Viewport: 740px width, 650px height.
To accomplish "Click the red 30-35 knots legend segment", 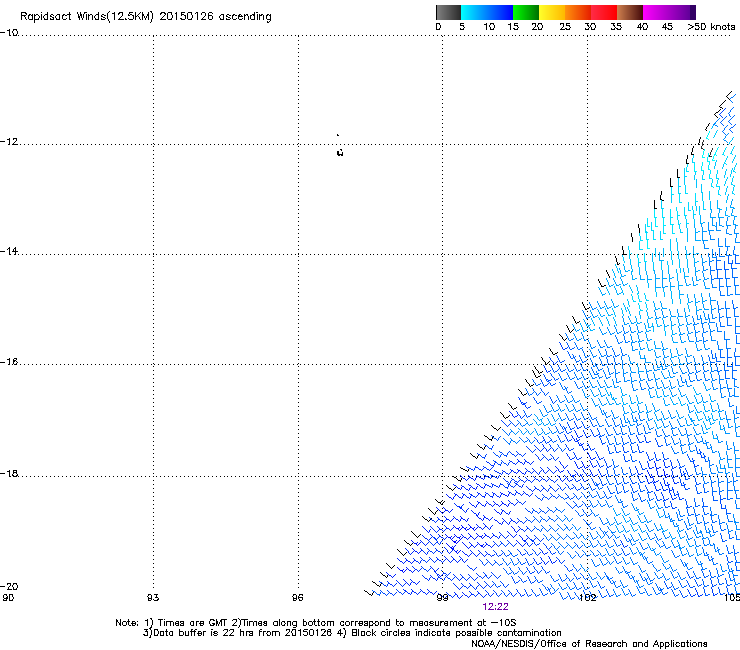I will tap(604, 12).
